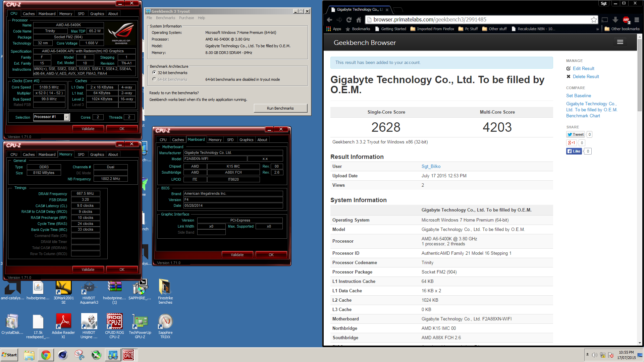Screen dimensions: 644x362
Task: Click browser vertical scrollbar
Action: click(639, 75)
